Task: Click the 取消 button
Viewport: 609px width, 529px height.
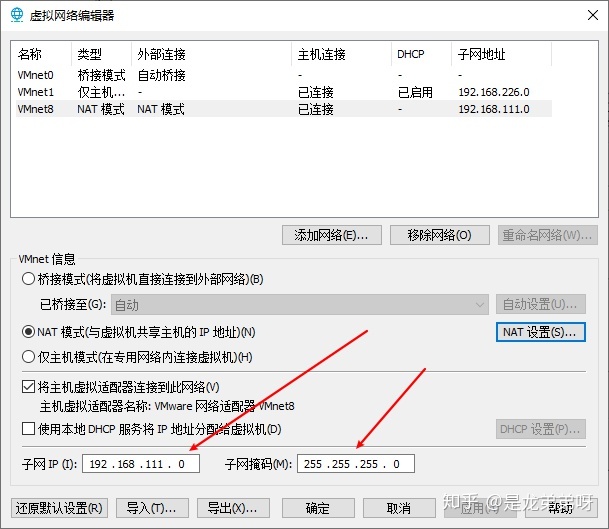Action: pyautogui.click(x=399, y=508)
